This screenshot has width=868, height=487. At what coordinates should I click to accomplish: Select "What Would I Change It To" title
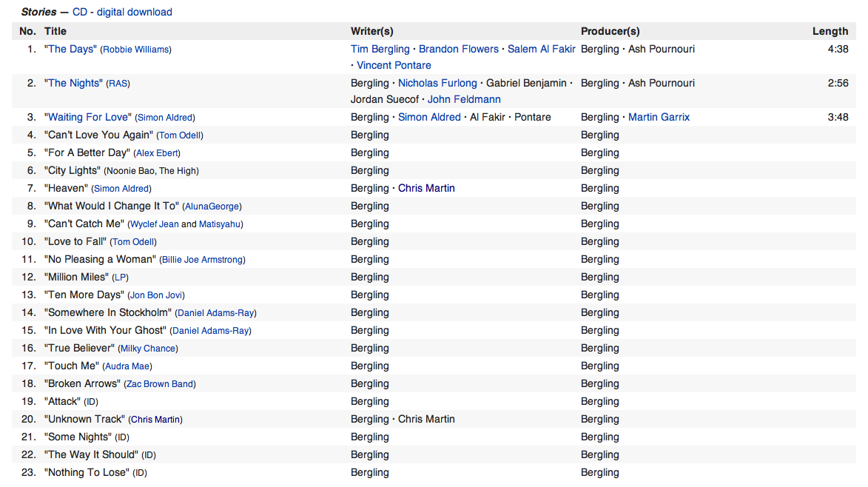pyautogui.click(x=112, y=206)
